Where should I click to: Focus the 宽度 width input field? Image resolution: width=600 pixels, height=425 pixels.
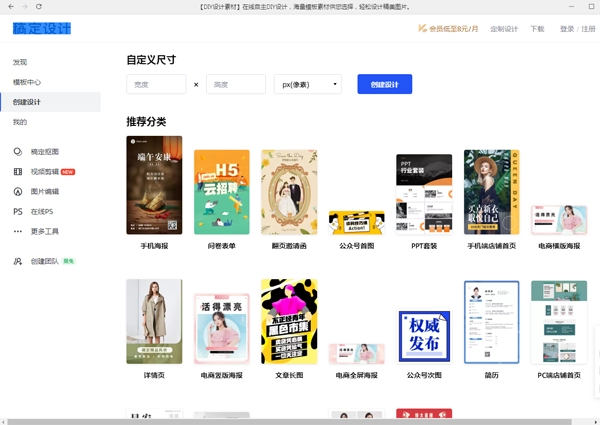coord(156,84)
